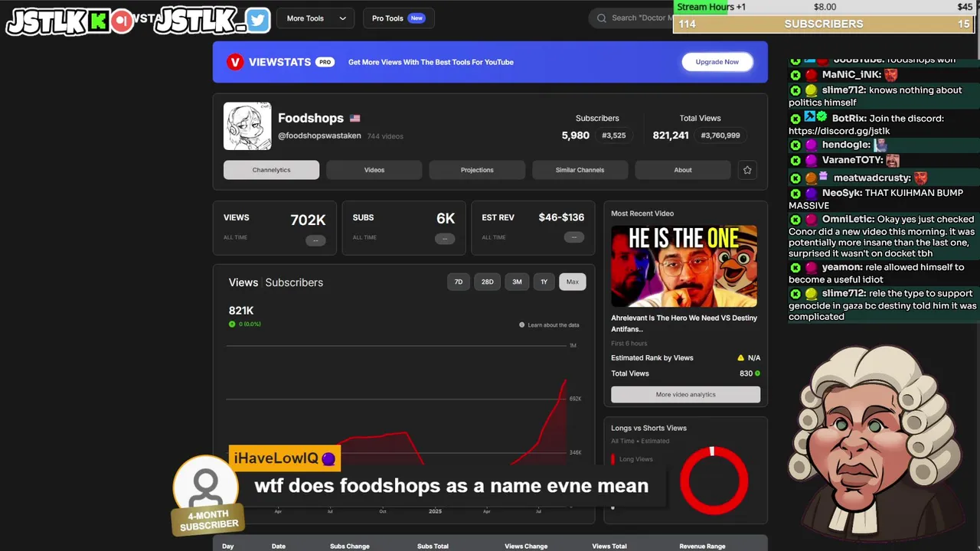Click the search magnifier icon
This screenshot has height=551, width=980.
coord(602,18)
